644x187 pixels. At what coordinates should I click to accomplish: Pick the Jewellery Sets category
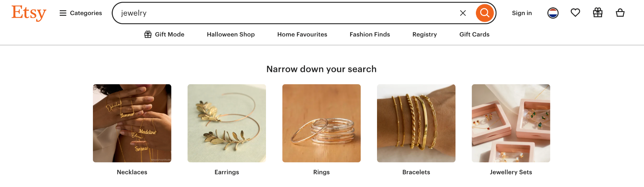click(x=511, y=123)
